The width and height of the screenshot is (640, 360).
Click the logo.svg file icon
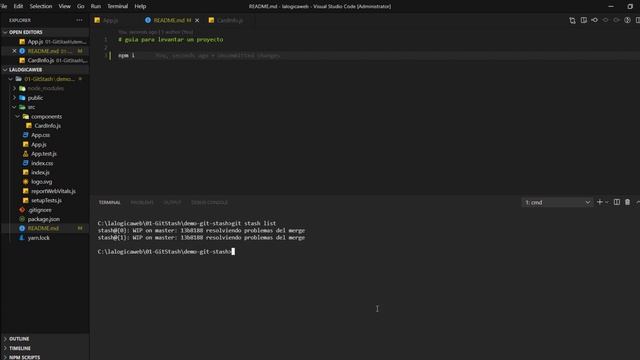tap(26, 182)
